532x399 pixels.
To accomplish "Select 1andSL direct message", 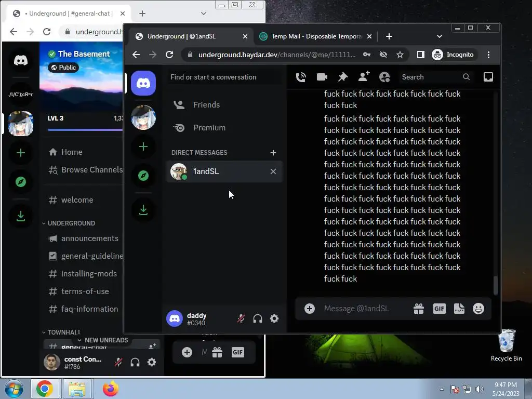I will coord(224,171).
